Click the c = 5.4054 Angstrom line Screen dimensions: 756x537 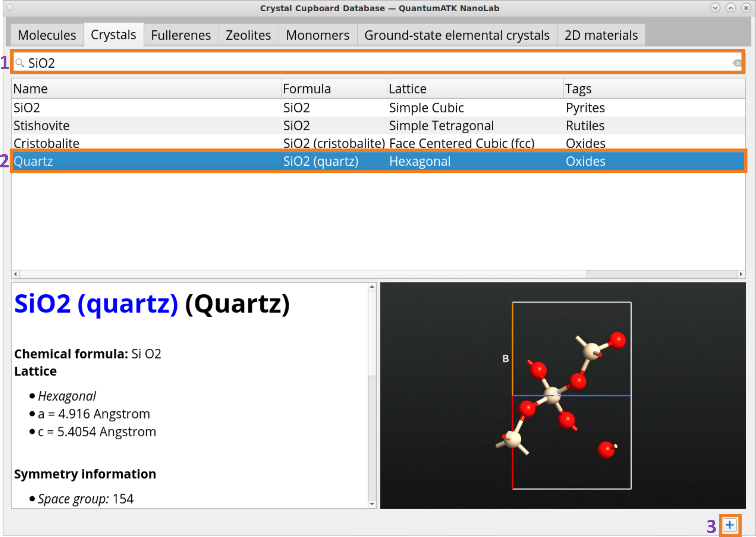[97, 432]
